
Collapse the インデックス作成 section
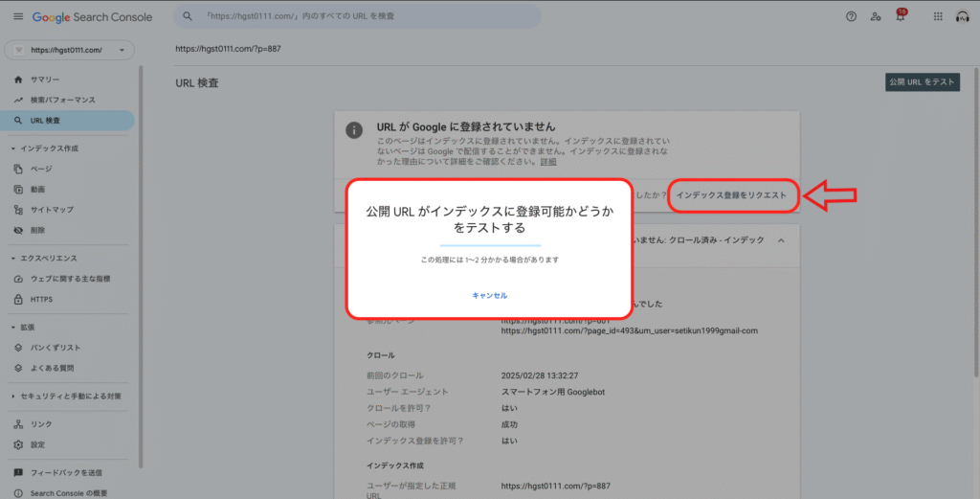pyautogui.click(x=13, y=148)
